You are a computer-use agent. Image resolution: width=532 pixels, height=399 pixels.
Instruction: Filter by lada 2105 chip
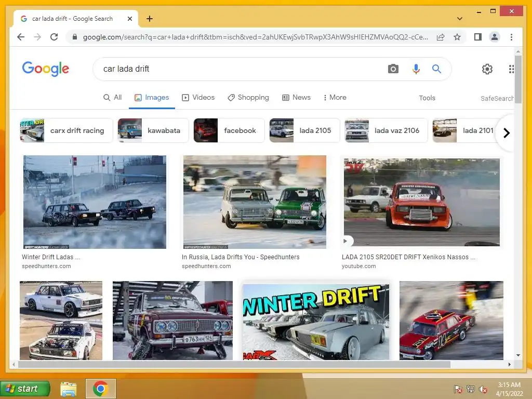304,130
